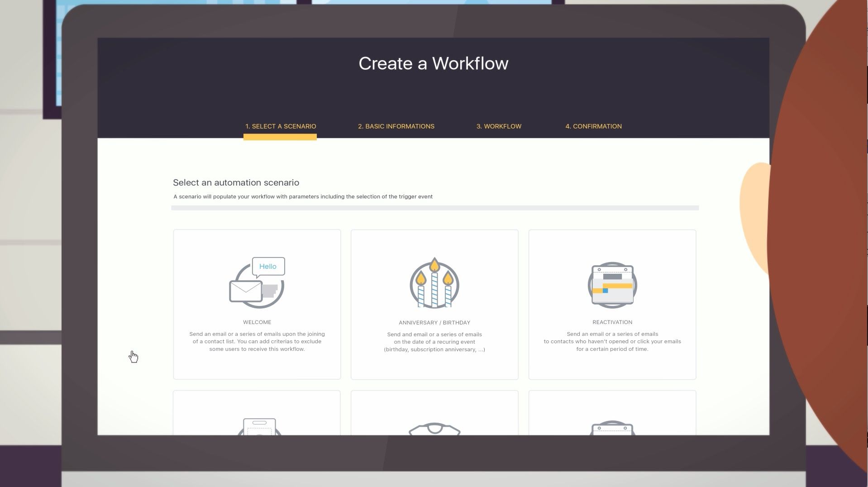Viewport: 868px width, 487px height.
Task: Click the Reactivation calendar icon
Action: 612,285
